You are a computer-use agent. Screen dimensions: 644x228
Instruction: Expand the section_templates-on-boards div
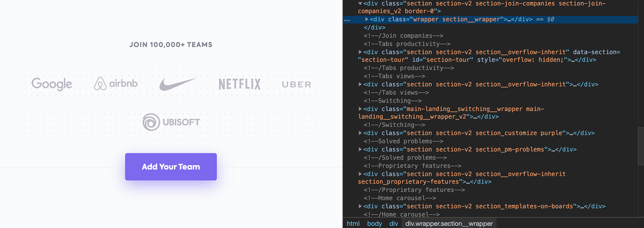360,206
